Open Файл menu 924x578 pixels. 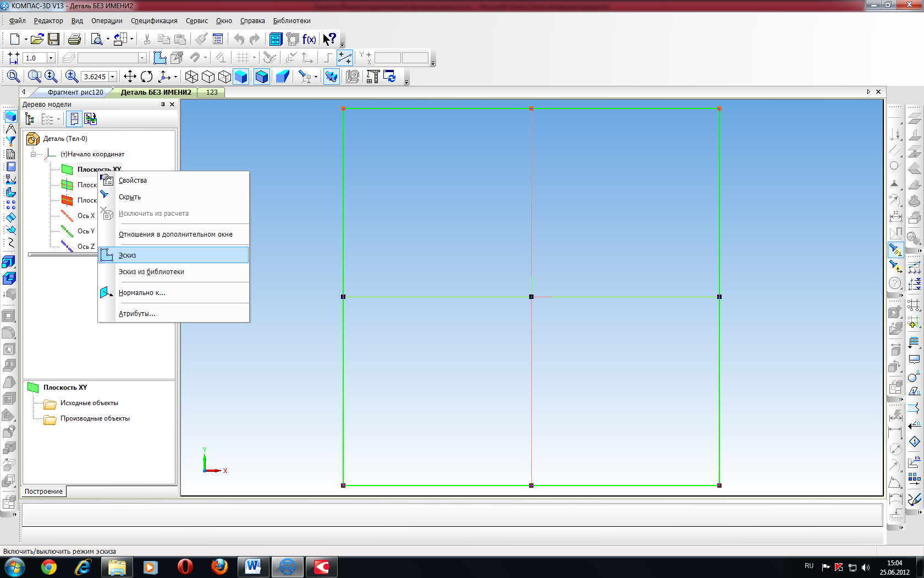pos(18,21)
